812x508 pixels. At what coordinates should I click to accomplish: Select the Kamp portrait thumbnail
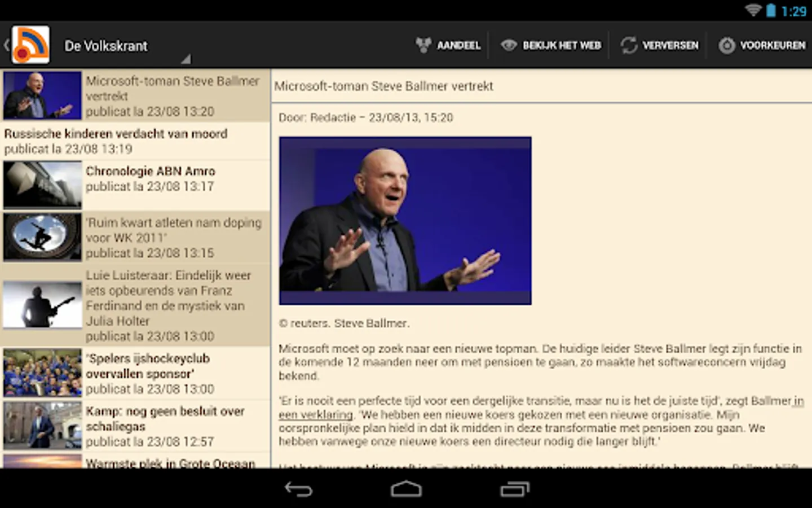click(42, 426)
